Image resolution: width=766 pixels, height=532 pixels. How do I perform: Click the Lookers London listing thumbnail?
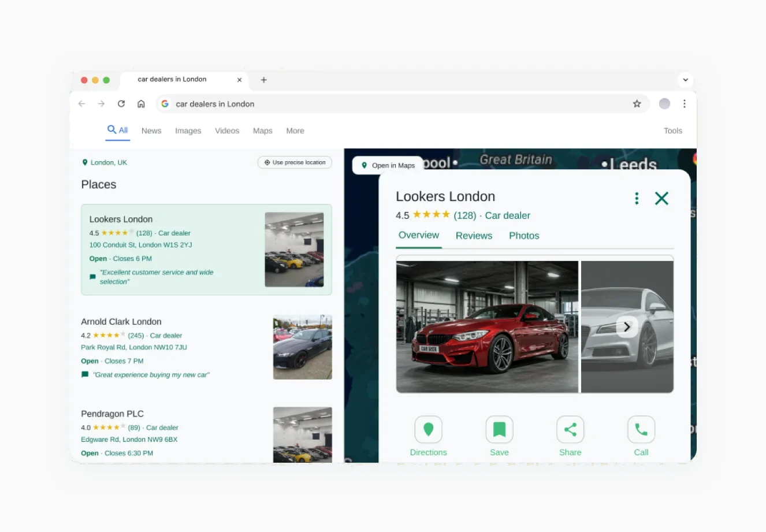click(294, 250)
